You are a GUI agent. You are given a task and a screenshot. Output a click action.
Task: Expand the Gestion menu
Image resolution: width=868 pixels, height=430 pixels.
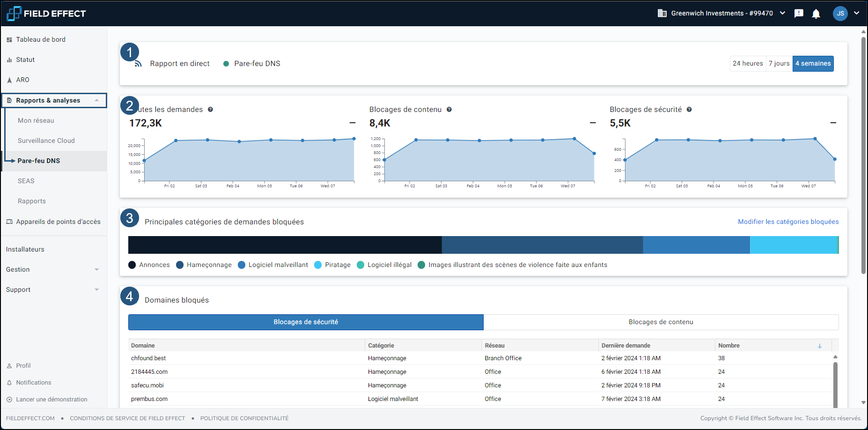pyautogui.click(x=97, y=269)
